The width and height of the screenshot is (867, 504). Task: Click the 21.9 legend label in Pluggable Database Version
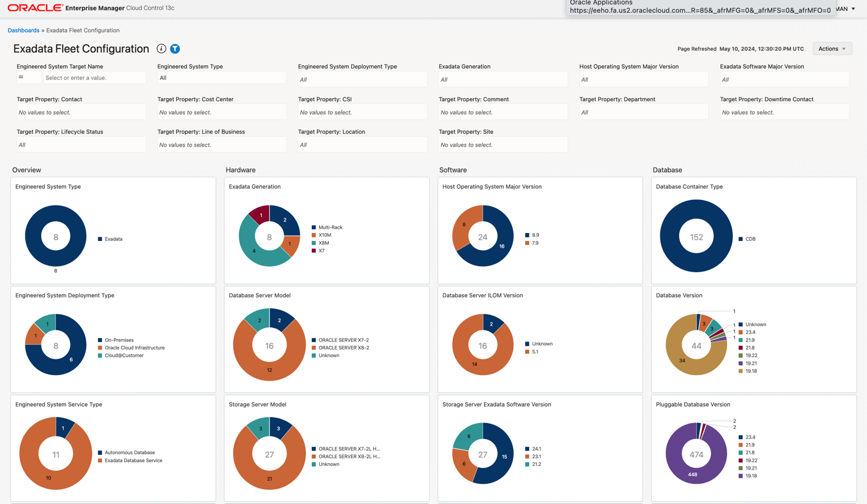tap(750, 445)
